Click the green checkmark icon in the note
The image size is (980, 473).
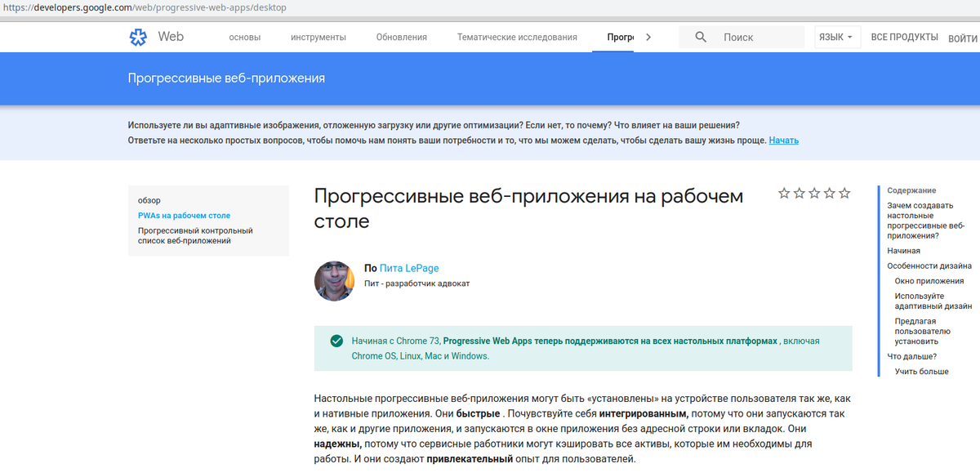pos(336,341)
